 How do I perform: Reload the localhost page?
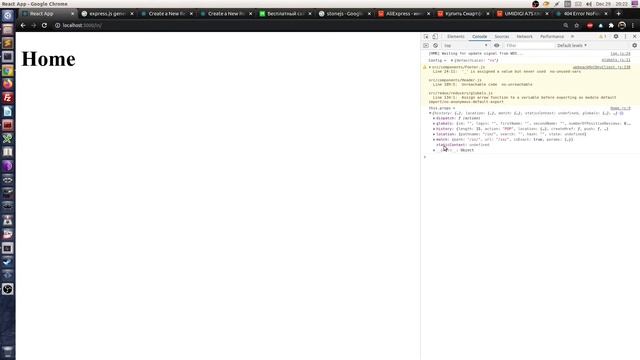click(44, 25)
